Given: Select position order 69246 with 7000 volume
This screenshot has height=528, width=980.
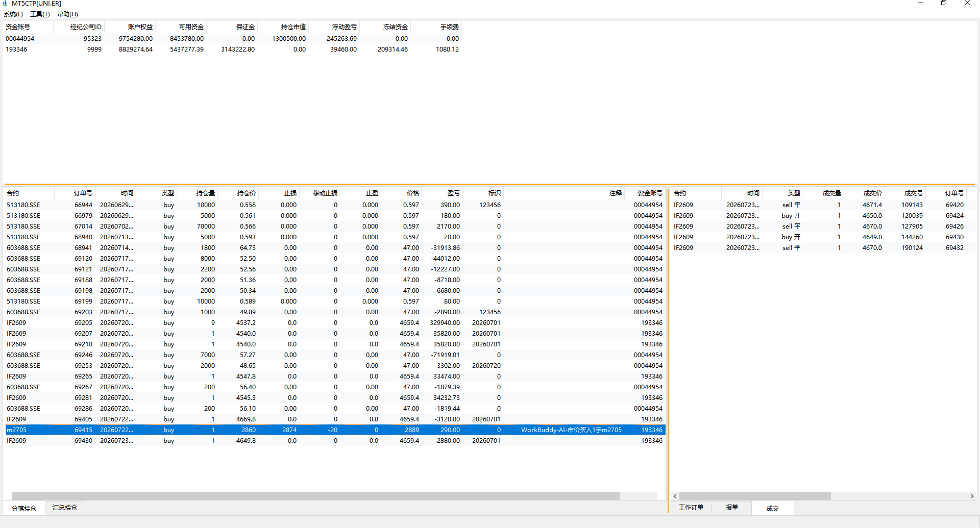Looking at the screenshot, I should (335, 355).
